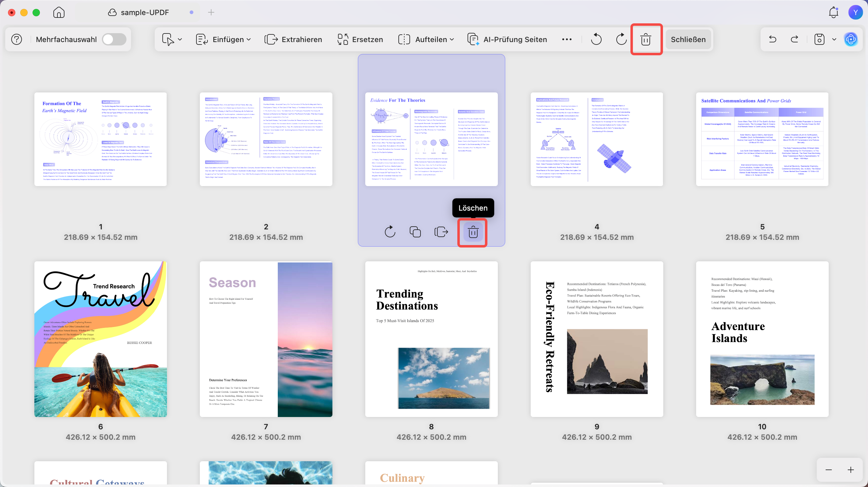Extract page 3 with thumbnail extract icon
Image resolution: width=868 pixels, height=487 pixels.
click(441, 232)
